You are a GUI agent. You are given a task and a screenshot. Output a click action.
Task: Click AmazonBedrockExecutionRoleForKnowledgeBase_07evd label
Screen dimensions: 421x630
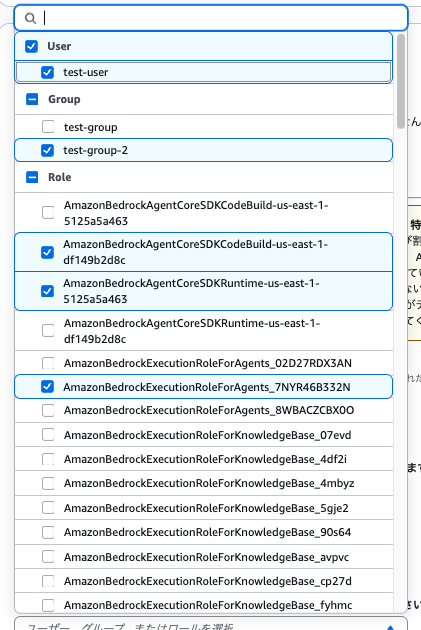click(x=208, y=435)
